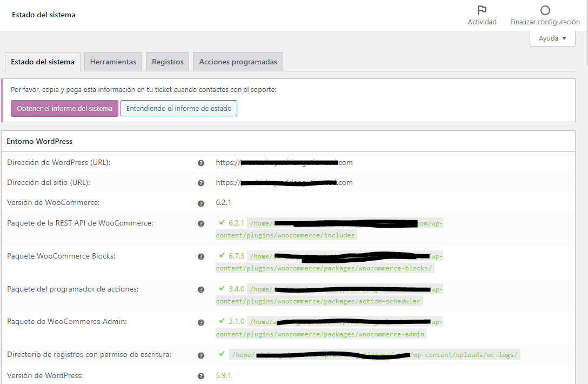Click the Entorno WordPress section heading

39,142
